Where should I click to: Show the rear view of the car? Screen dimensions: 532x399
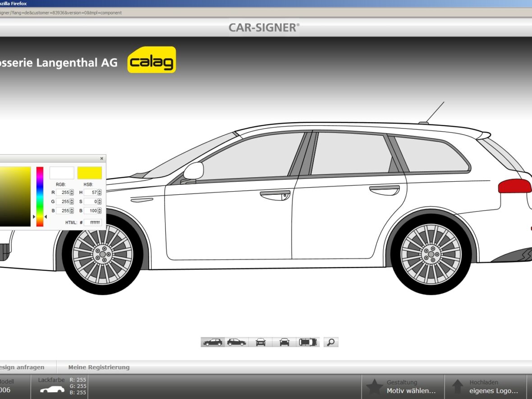click(x=284, y=342)
